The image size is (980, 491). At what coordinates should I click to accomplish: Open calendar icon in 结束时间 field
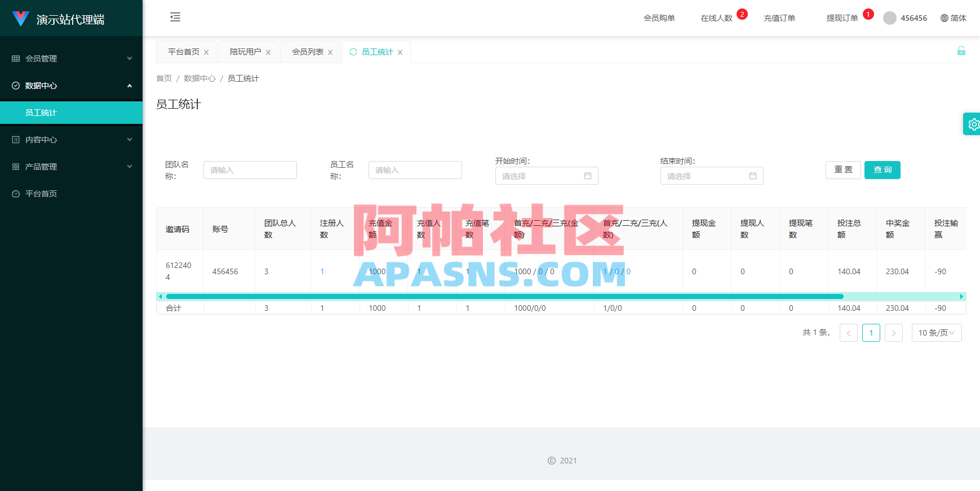click(753, 176)
